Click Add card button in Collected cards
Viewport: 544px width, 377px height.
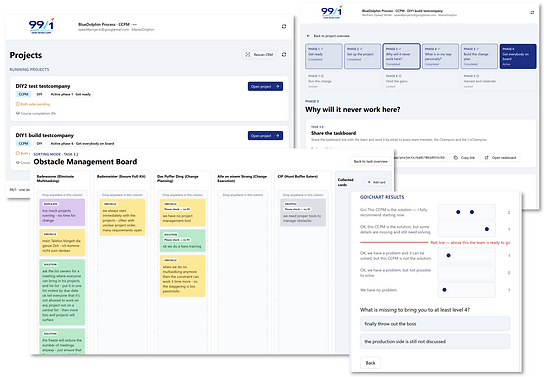[376, 182]
